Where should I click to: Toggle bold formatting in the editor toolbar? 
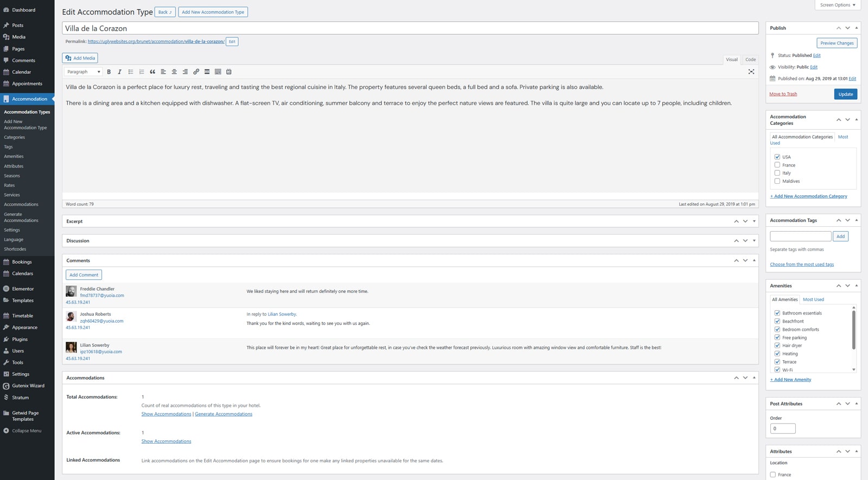(109, 72)
